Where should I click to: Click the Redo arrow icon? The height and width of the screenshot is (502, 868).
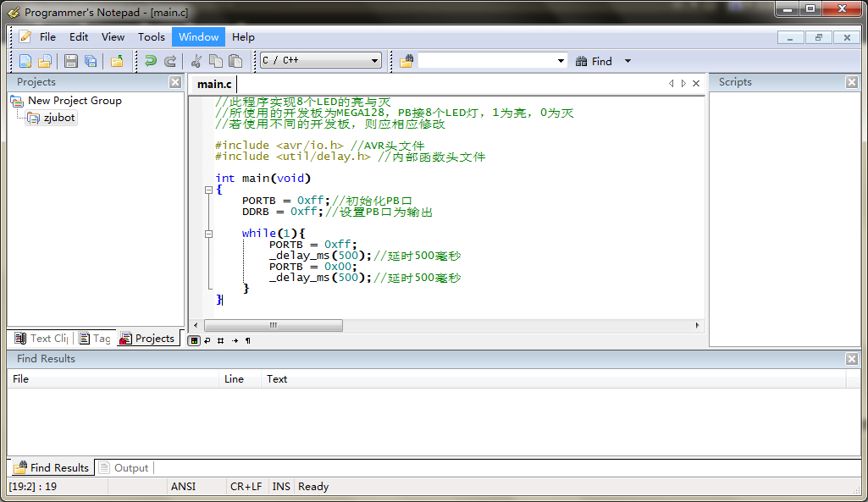170,61
